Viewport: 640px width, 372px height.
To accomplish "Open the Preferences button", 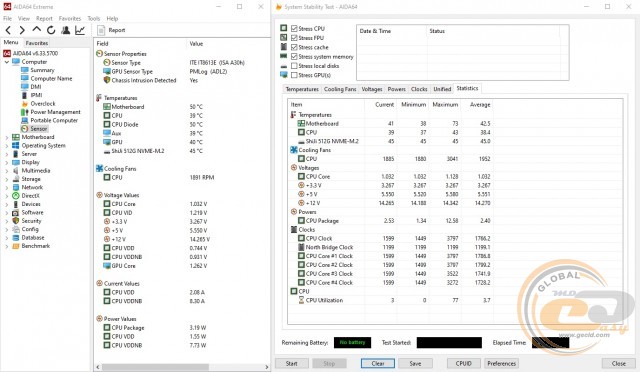I will pos(501,363).
